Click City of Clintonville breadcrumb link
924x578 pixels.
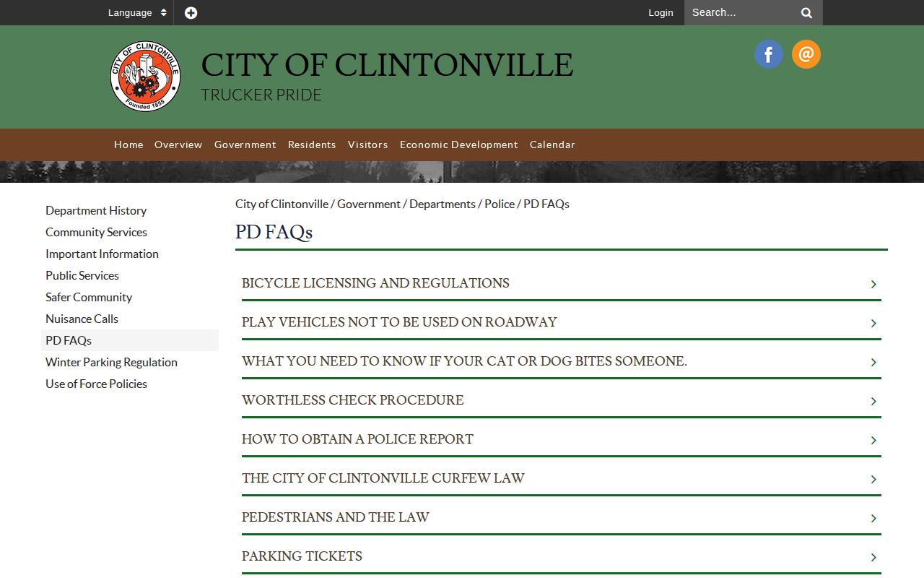pyautogui.click(x=282, y=204)
